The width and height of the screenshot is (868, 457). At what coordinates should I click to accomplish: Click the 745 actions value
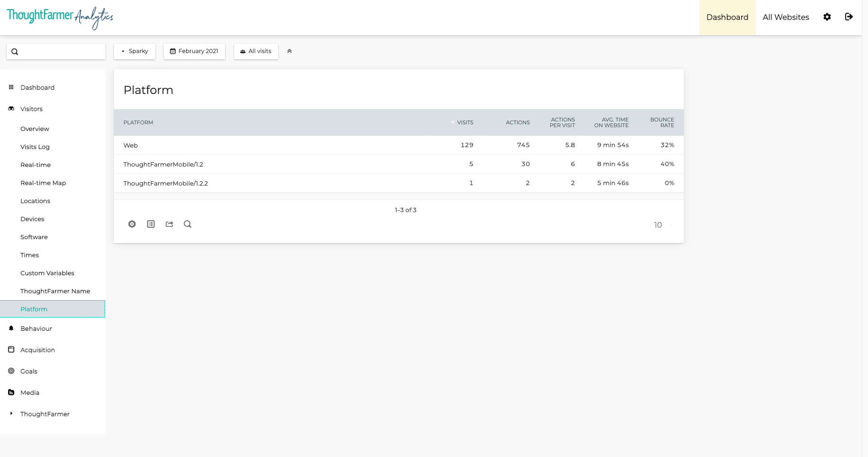tap(523, 145)
